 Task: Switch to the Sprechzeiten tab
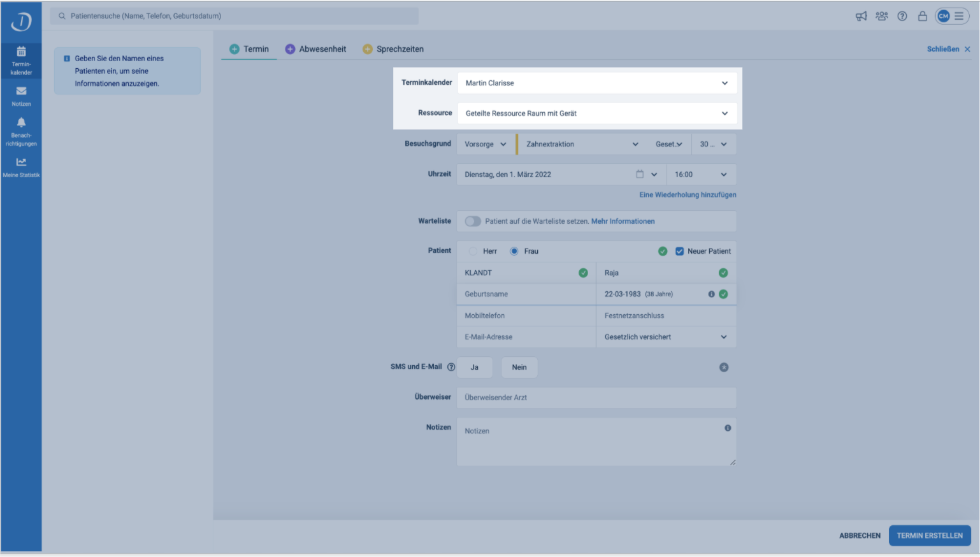coord(393,49)
